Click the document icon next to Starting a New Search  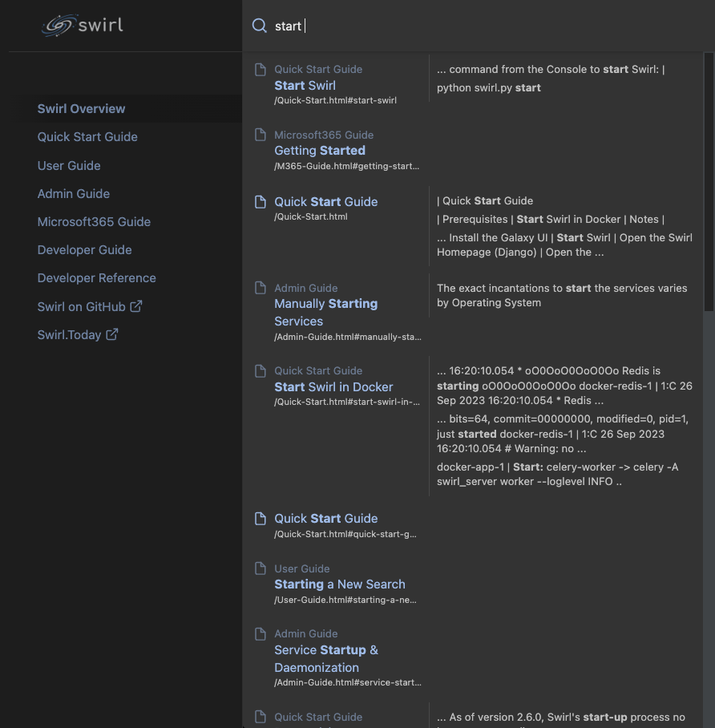coord(261,568)
